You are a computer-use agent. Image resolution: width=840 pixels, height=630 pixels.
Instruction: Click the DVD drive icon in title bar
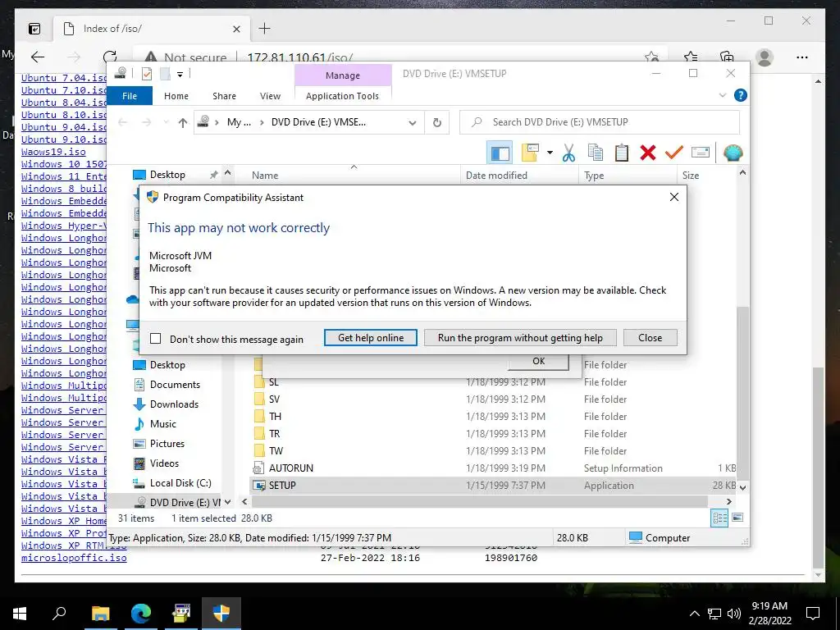pyautogui.click(x=121, y=73)
